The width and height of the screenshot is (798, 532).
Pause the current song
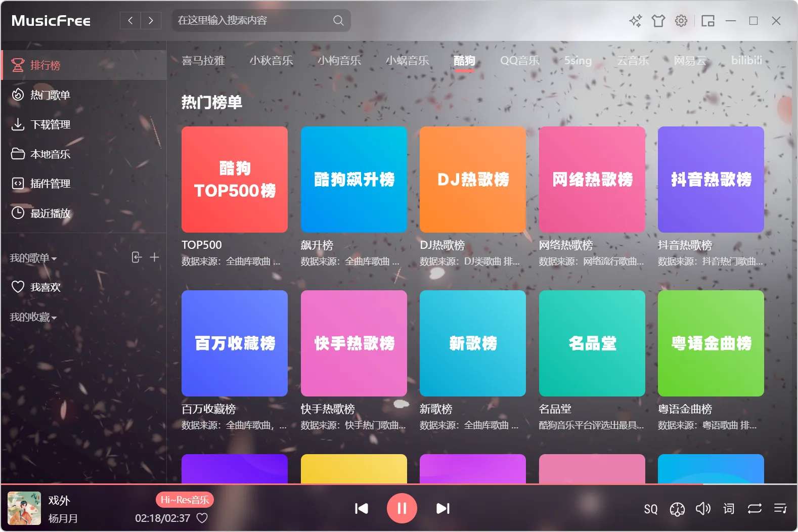coord(402,508)
